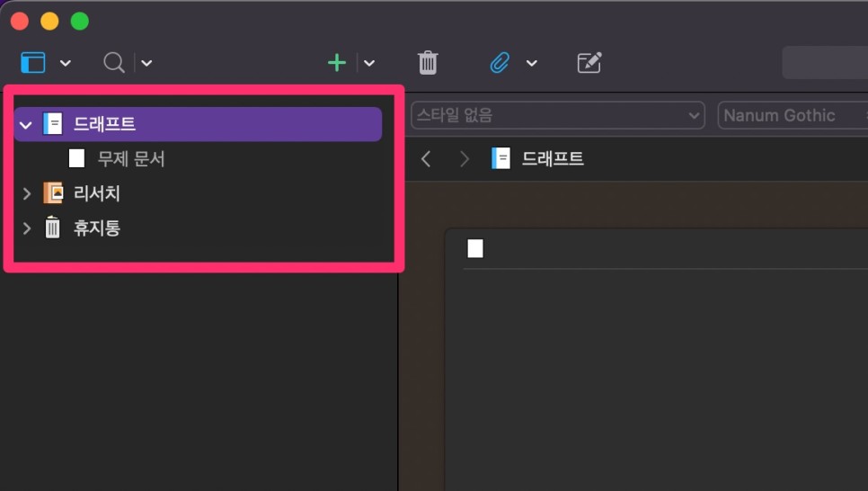The width and height of the screenshot is (868, 491).
Task: Select the 무제 문서 document
Action: point(131,159)
